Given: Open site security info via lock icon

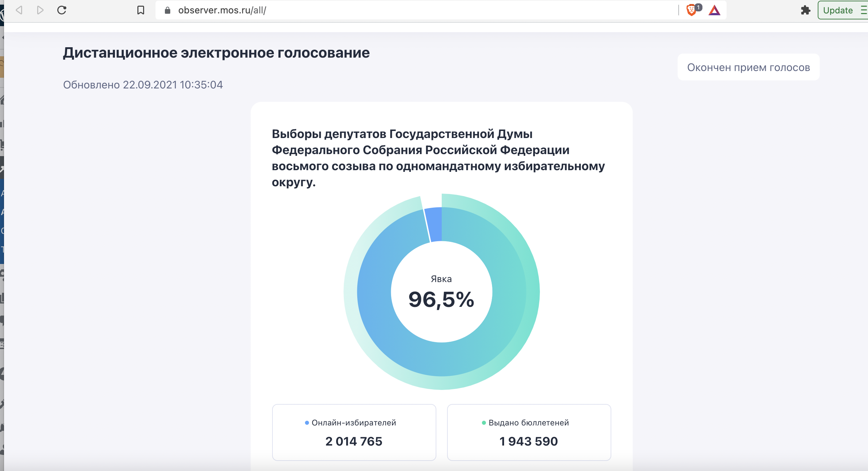Looking at the screenshot, I should 168,10.
